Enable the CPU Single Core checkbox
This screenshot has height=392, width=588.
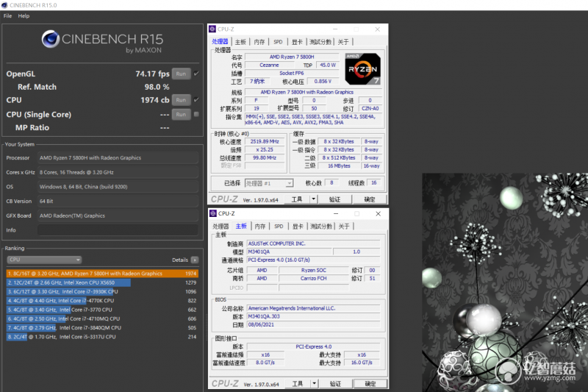tap(196, 114)
